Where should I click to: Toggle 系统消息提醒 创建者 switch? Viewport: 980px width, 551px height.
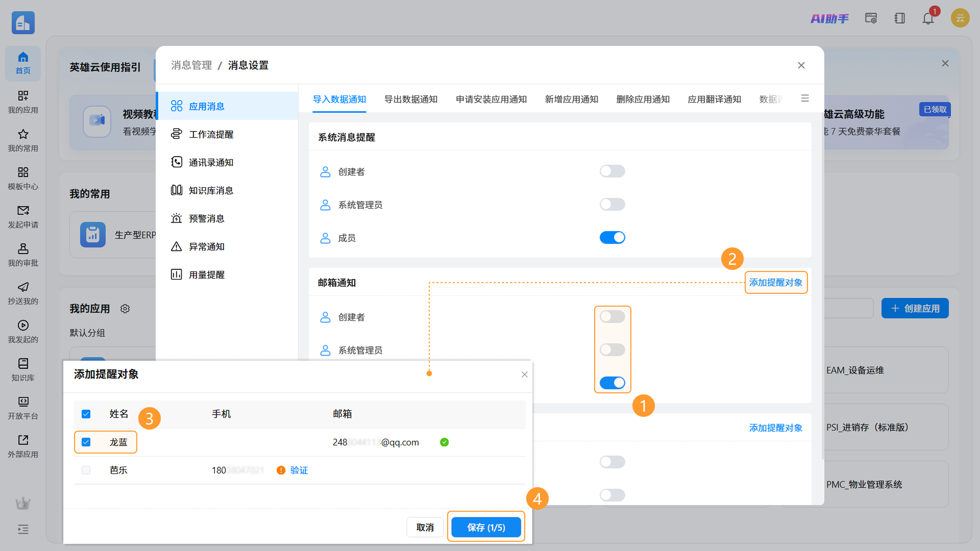(612, 171)
